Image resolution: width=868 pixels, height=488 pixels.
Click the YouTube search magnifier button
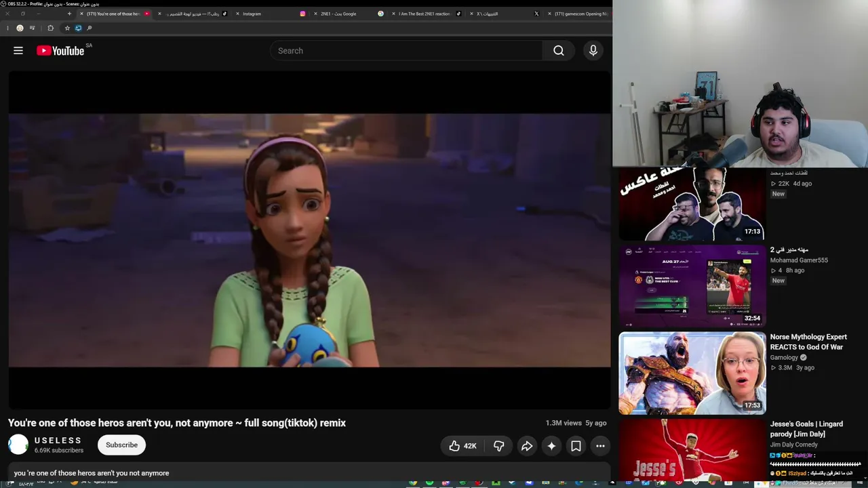559,51
